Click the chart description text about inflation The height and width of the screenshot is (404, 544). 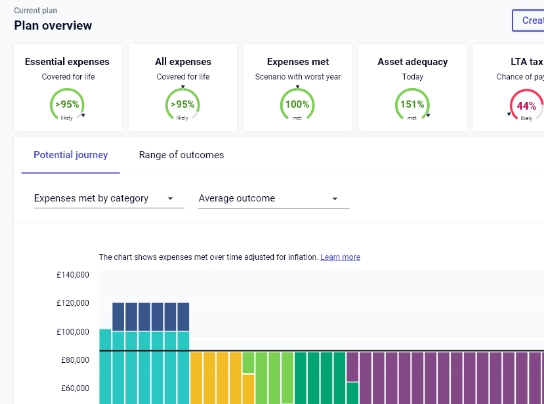pos(209,257)
